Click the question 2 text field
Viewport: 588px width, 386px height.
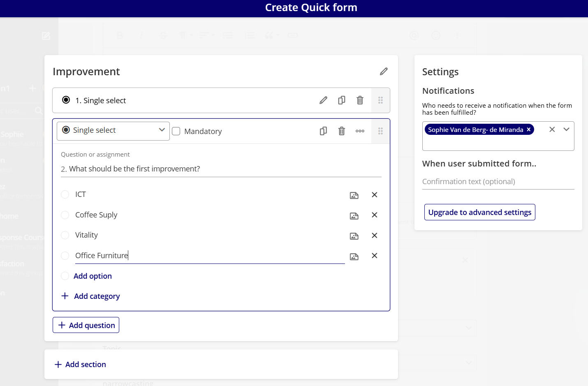pyautogui.click(x=221, y=169)
